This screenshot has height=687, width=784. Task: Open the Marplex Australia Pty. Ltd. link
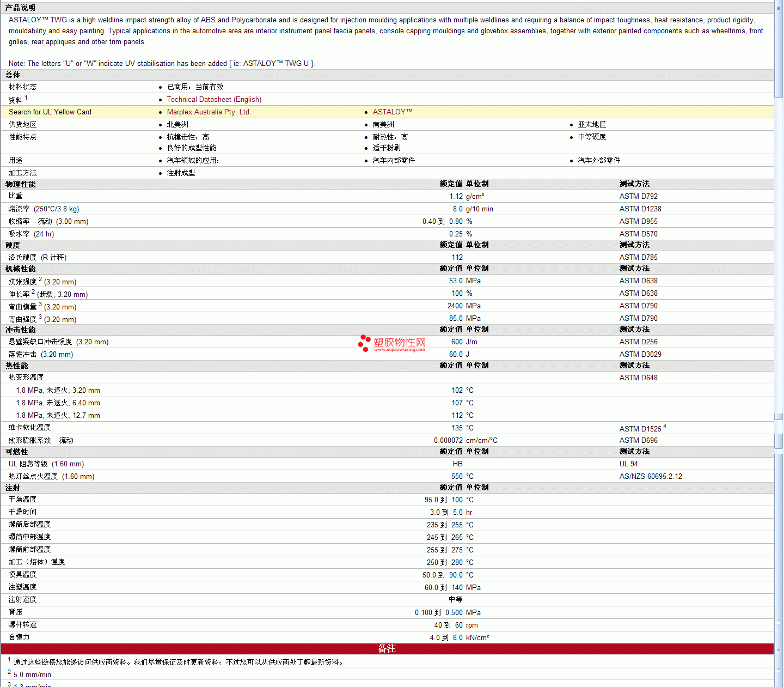pyautogui.click(x=209, y=112)
